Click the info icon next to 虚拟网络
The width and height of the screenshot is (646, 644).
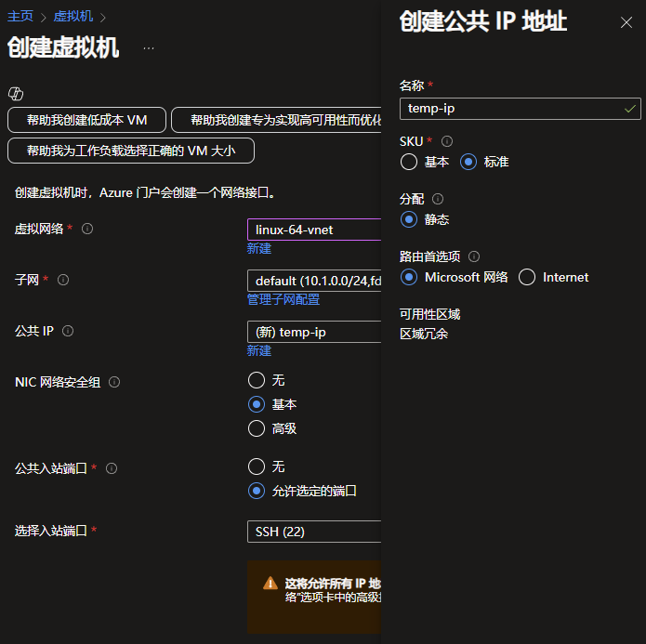(87, 229)
